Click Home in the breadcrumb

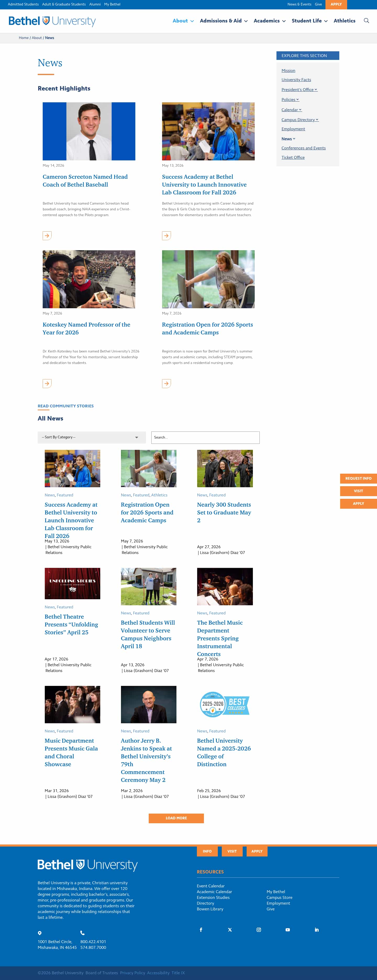pyautogui.click(x=24, y=38)
